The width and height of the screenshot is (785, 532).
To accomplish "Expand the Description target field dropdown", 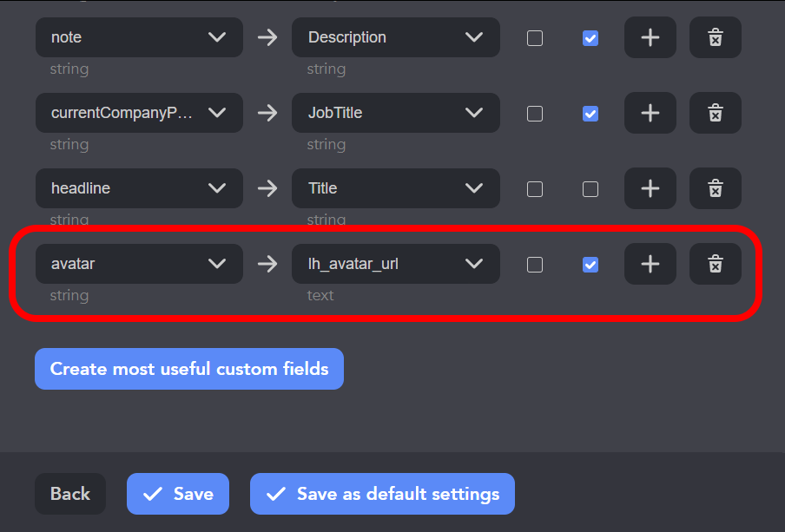I will 395,37.
